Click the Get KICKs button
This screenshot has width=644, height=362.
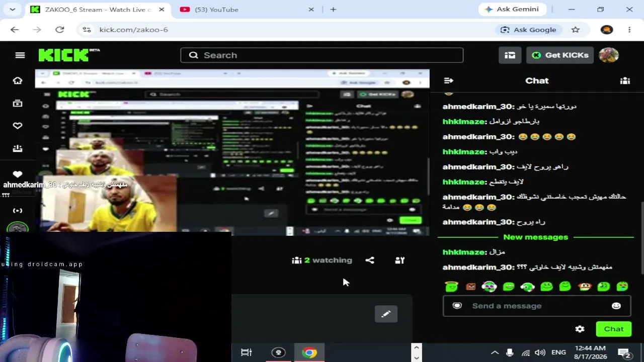click(x=560, y=55)
